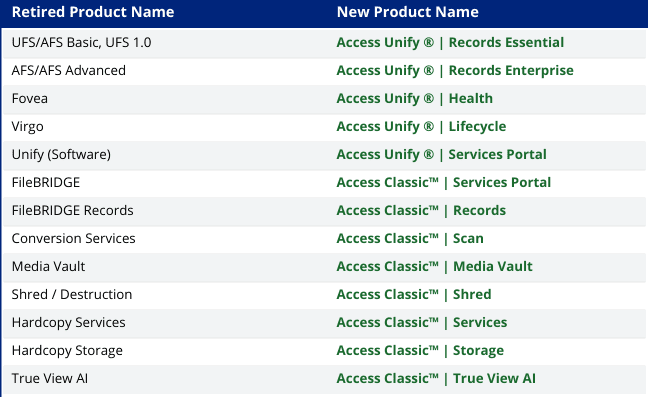
Task: Click the New Product Name column header
Action: (x=407, y=12)
